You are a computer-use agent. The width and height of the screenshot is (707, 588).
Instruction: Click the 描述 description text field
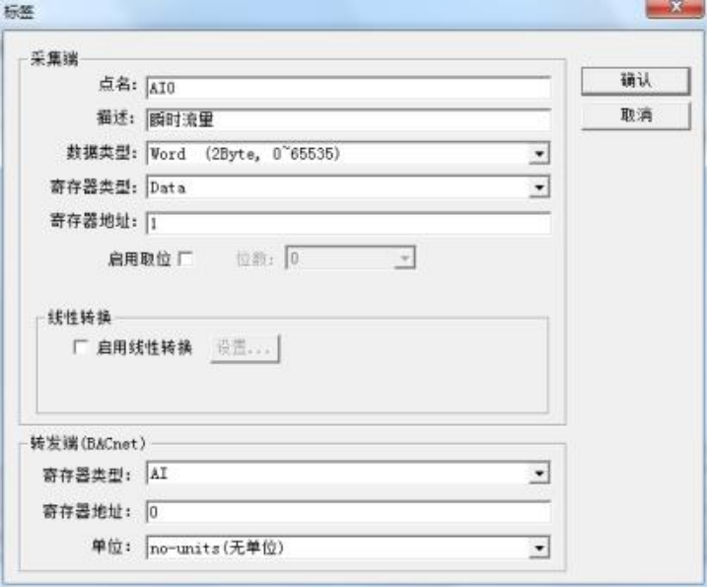click(x=348, y=120)
